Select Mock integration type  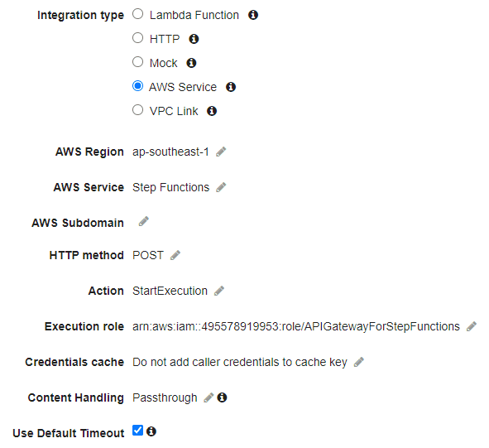tap(137, 62)
